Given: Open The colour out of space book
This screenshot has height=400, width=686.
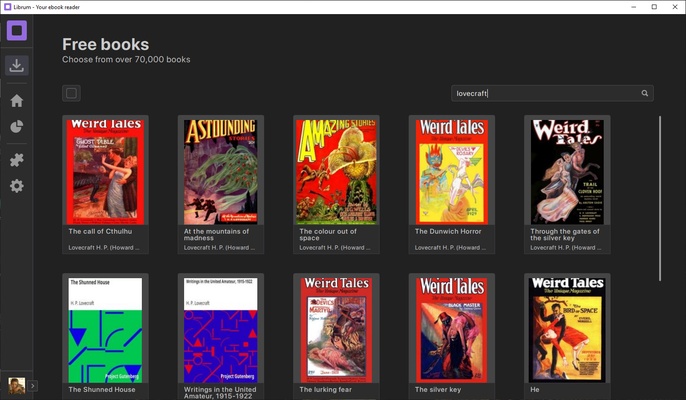Looking at the screenshot, I should (336, 172).
